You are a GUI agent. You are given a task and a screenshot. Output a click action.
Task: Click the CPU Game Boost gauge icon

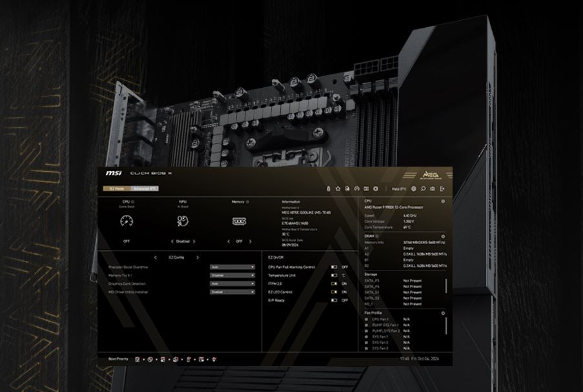pyautogui.click(x=127, y=221)
